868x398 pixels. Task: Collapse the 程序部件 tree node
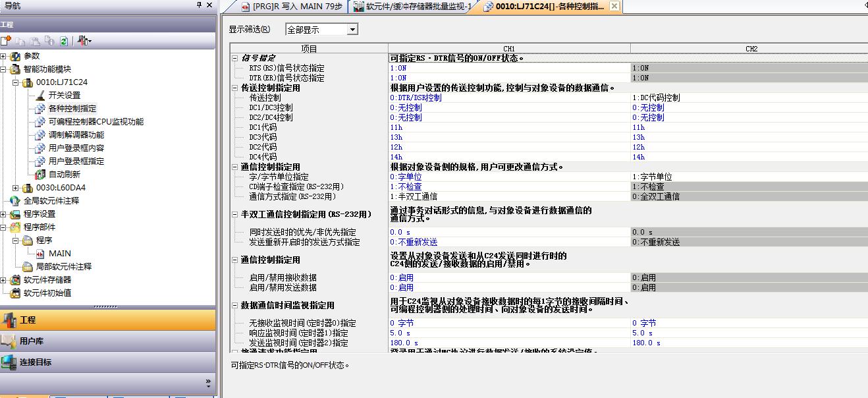[x=4, y=227]
